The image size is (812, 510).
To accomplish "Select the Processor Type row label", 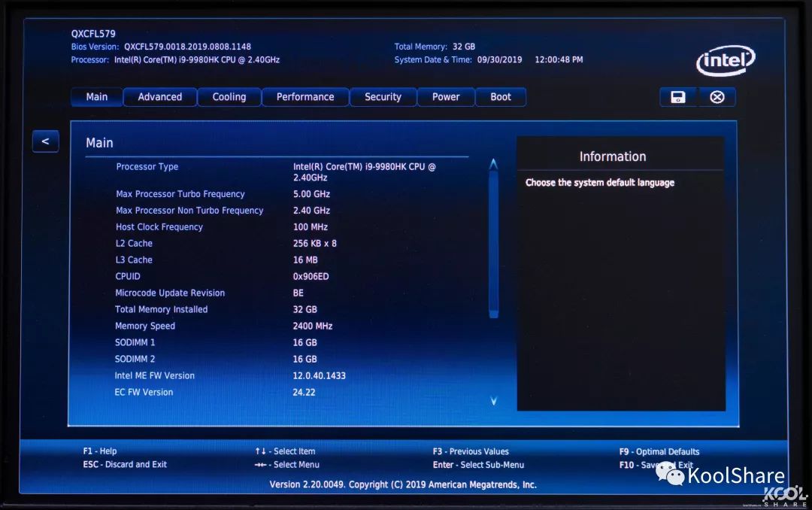I will [147, 166].
